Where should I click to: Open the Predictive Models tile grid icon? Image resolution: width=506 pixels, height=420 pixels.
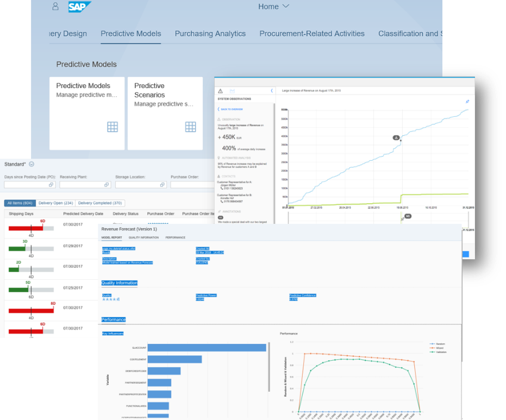113,127
